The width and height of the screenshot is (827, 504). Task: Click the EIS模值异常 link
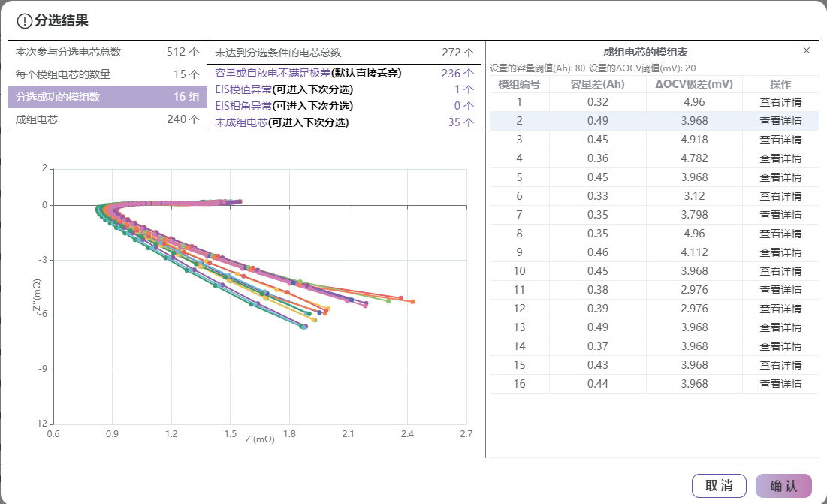(x=241, y=89)
